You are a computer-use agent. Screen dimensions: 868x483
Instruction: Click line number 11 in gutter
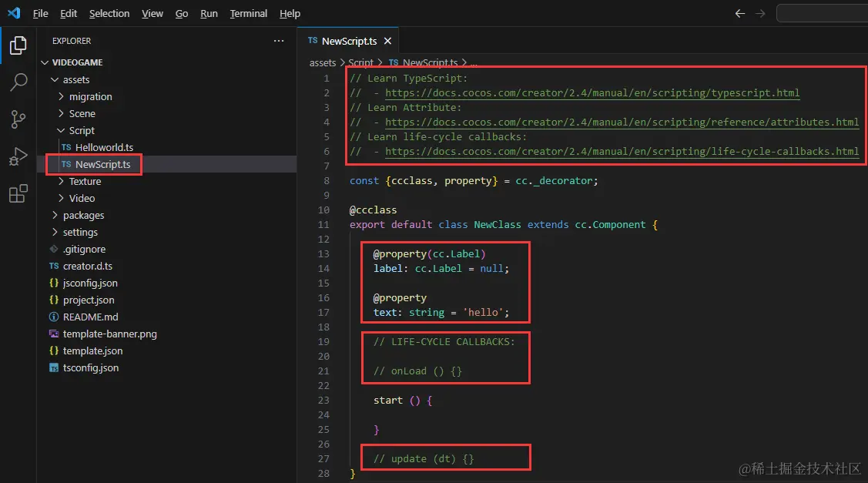(323, 225)
